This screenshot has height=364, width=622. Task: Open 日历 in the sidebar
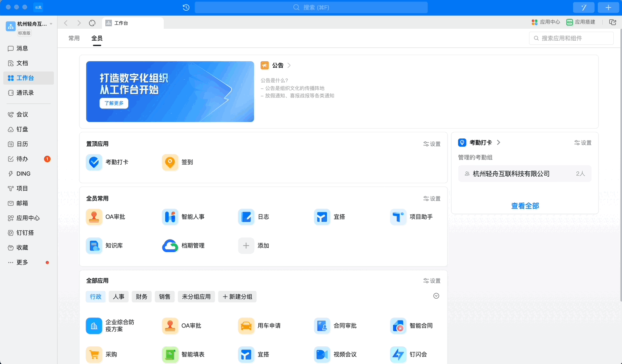tap(28, 144)
